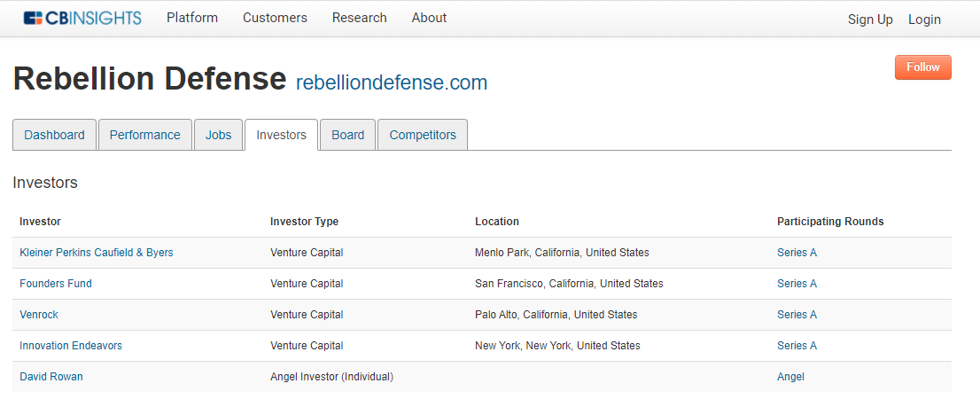Viewport: 980px width, 399px height.
Task: Switch to the Dashboard tab
Action: [54, 135]
